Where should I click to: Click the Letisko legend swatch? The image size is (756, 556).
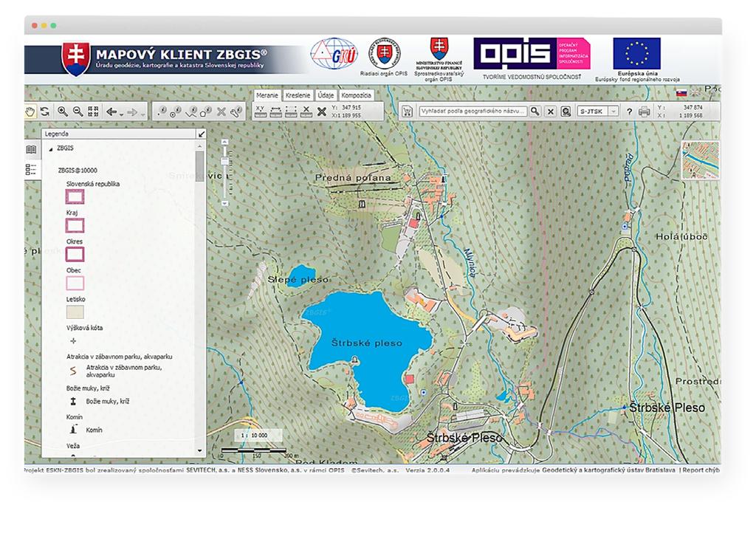click(75, 312)
